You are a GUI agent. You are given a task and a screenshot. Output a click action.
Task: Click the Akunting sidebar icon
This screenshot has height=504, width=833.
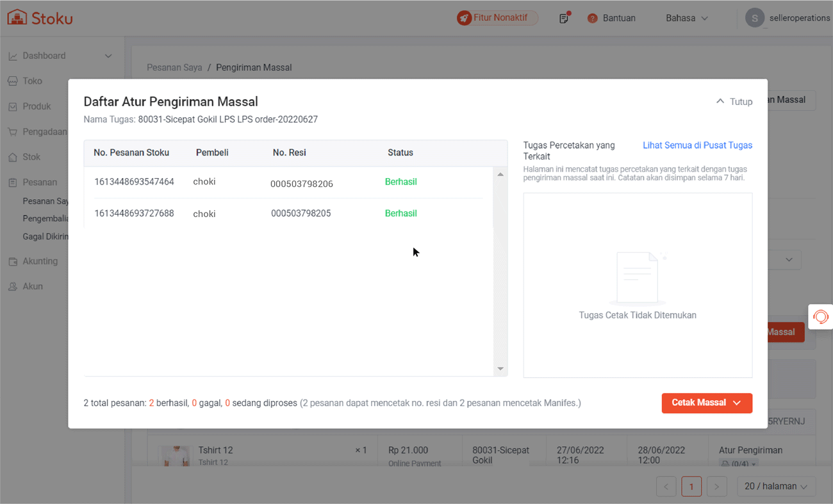13,261
